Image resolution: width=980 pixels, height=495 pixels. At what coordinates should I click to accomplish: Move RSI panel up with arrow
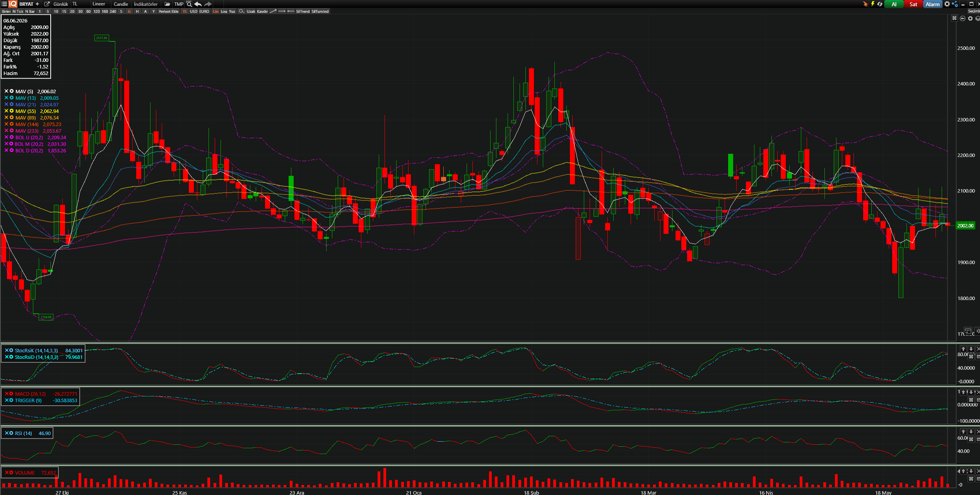(x=963, y=432)
